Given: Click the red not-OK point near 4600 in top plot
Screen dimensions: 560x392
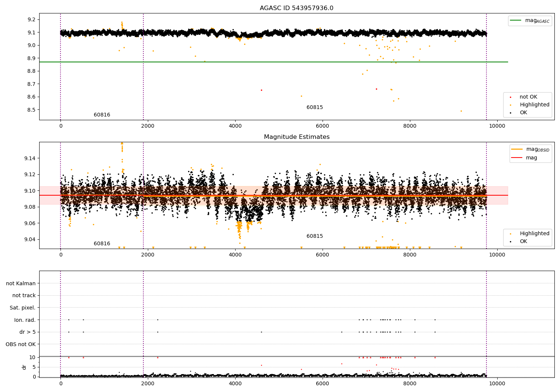Looking at the screenshot, I should [x=261, y=90].
